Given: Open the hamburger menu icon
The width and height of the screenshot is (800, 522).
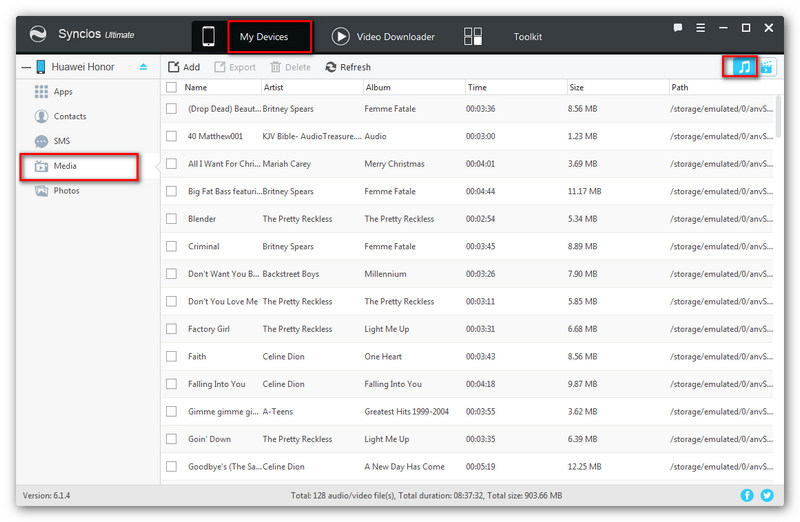Looking at the screenshot, I should [701, 28].
